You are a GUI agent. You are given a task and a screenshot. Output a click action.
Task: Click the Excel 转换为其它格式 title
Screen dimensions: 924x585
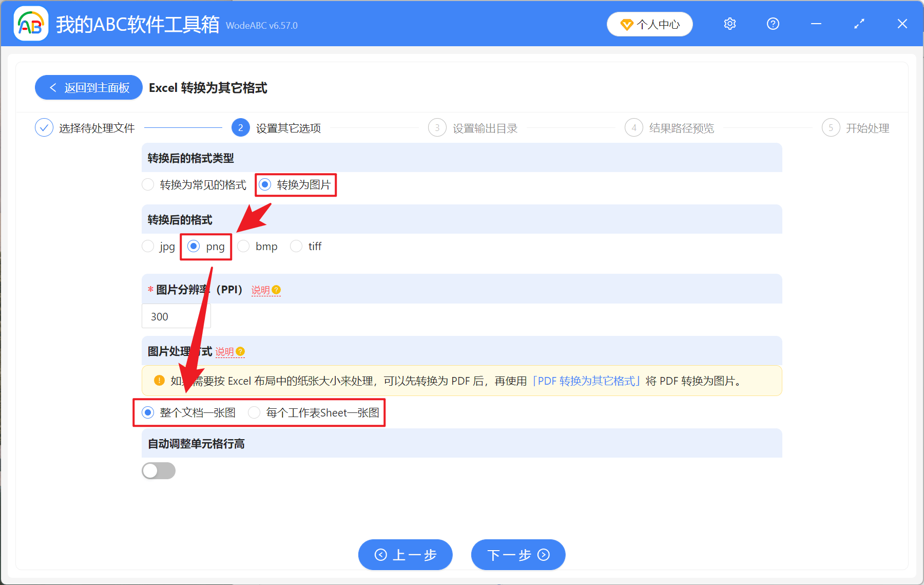(208, 88)
